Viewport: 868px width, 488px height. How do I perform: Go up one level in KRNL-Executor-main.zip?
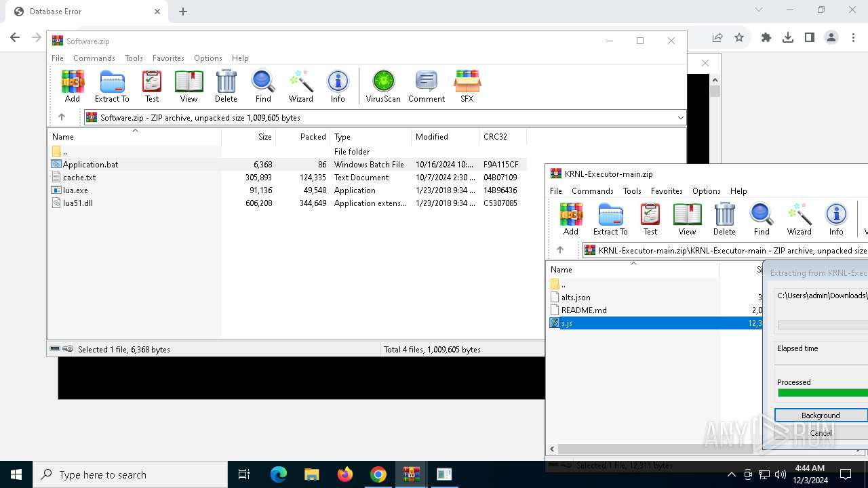point(560,250)
